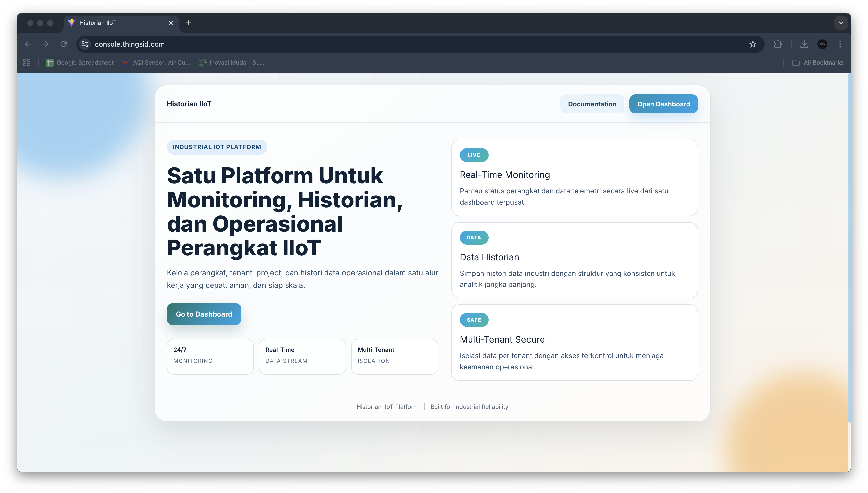Image resolution: width=868 pixels, height=493 pixels.
Task: Click the profile avatar icon
Action: point(822,44)
